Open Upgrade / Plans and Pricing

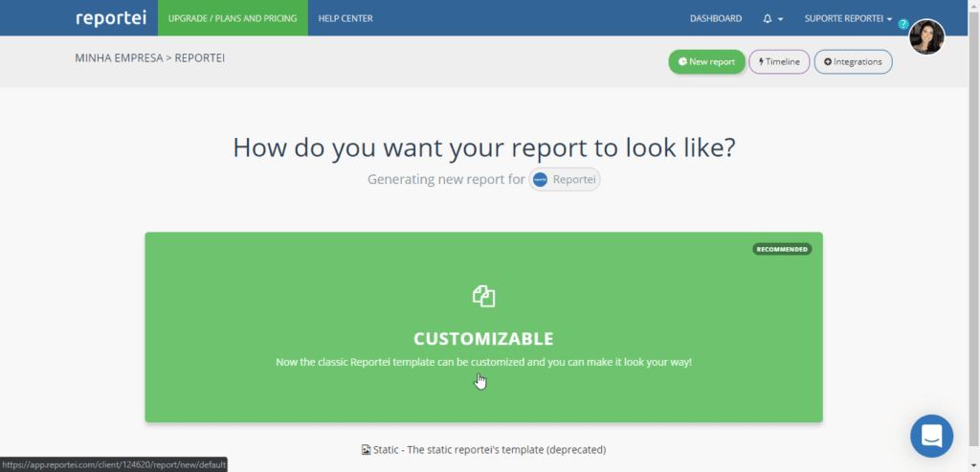coord(233,18)
